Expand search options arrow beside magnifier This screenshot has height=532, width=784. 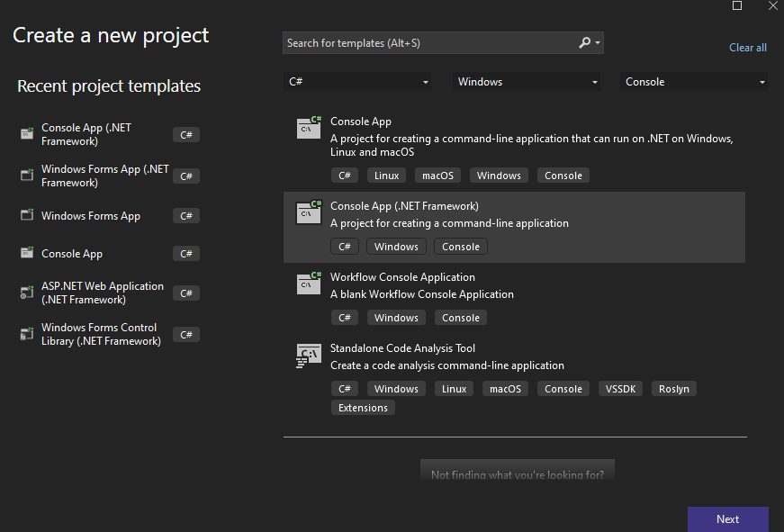598,43
